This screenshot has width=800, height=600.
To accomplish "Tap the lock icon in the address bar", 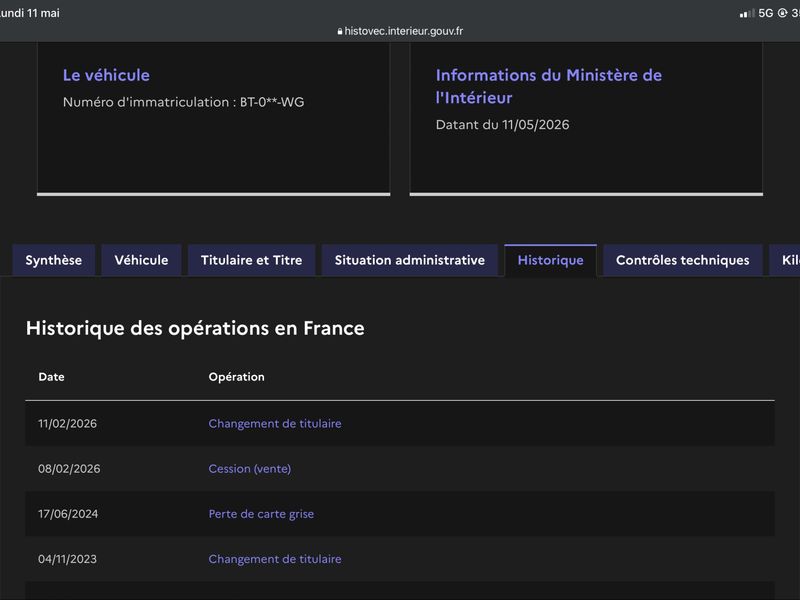I will coord(340,31).
